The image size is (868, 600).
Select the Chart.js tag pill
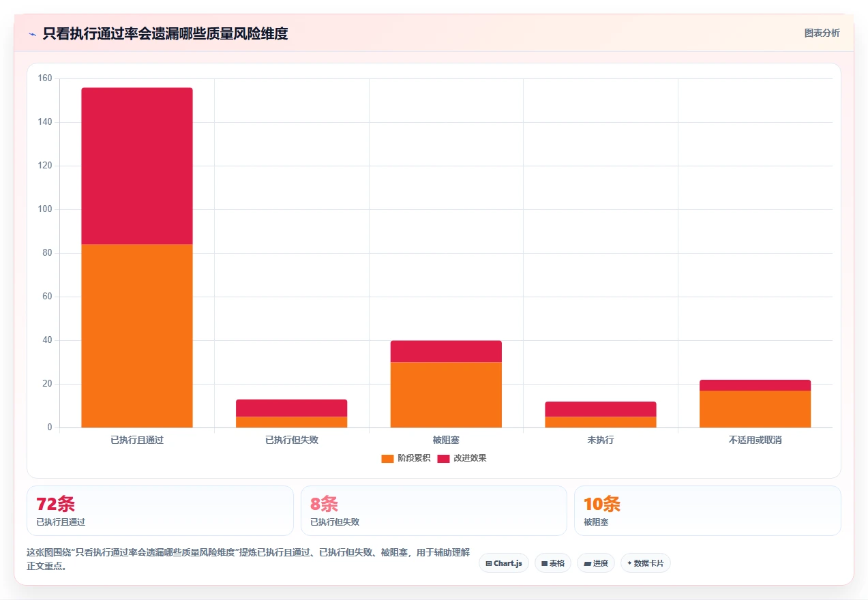point(504,563)
